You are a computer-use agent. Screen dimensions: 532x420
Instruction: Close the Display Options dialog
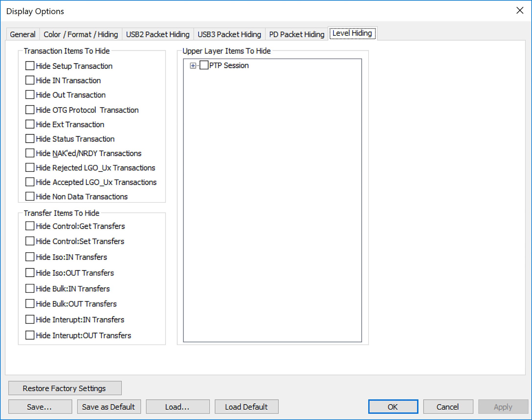coord(520,11)
